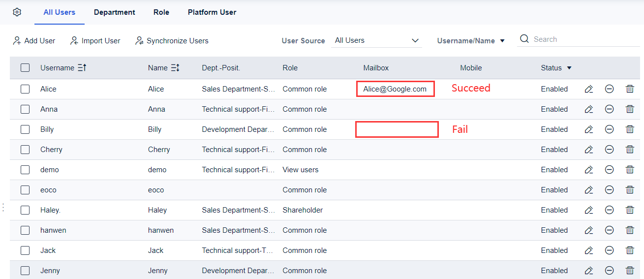Open the Status column filter arrow
This screenshot has height=279, width=644.
tap(569, 68)
